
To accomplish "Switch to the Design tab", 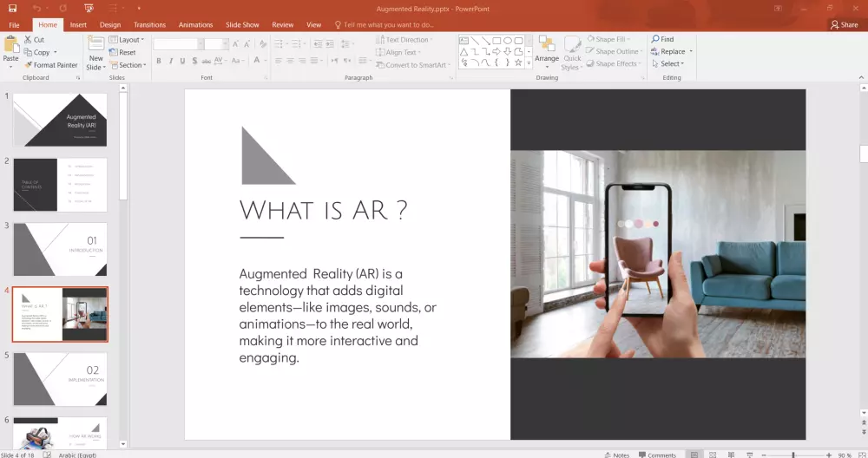I will (110, 25).
